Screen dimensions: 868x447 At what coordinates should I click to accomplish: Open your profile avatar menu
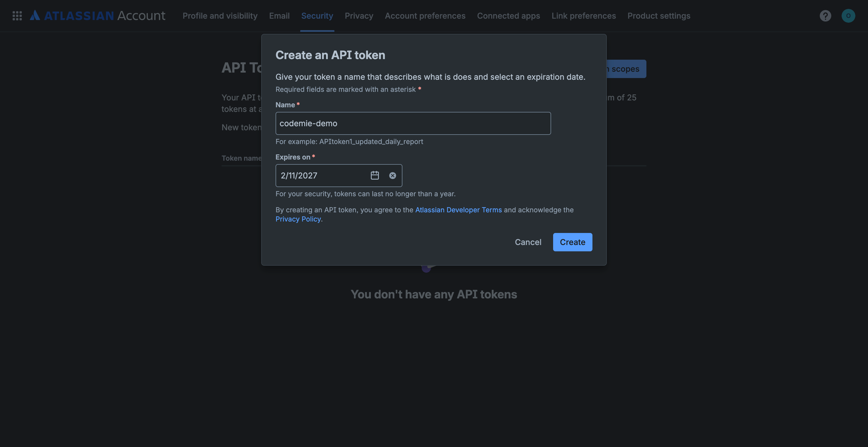pyautogui.click(x=848, y=15)
